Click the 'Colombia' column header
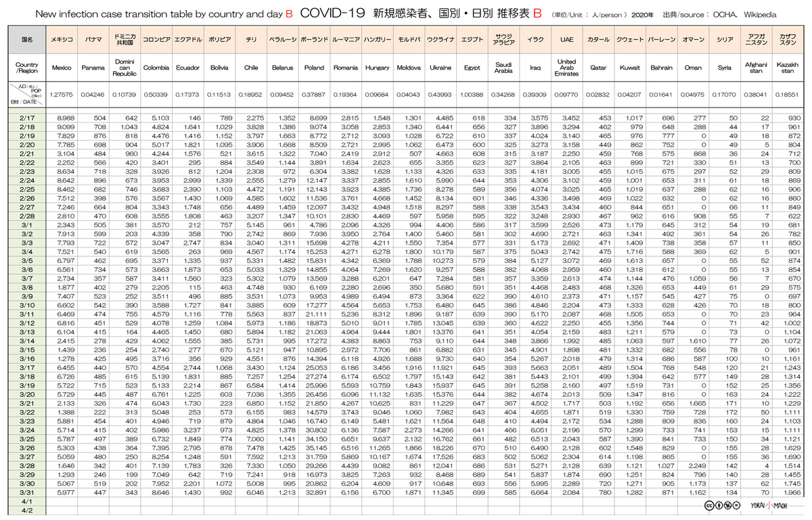Screen dimensions: 812x520 coord(156,68)
